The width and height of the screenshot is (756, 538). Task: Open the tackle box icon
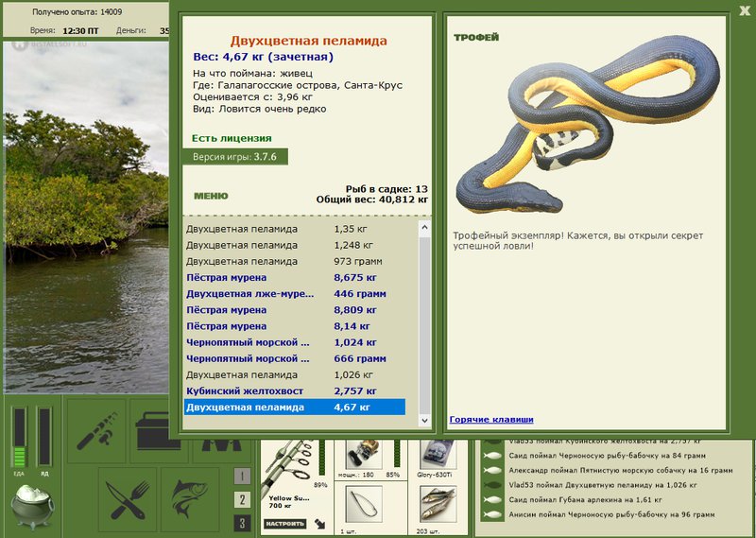149,432
